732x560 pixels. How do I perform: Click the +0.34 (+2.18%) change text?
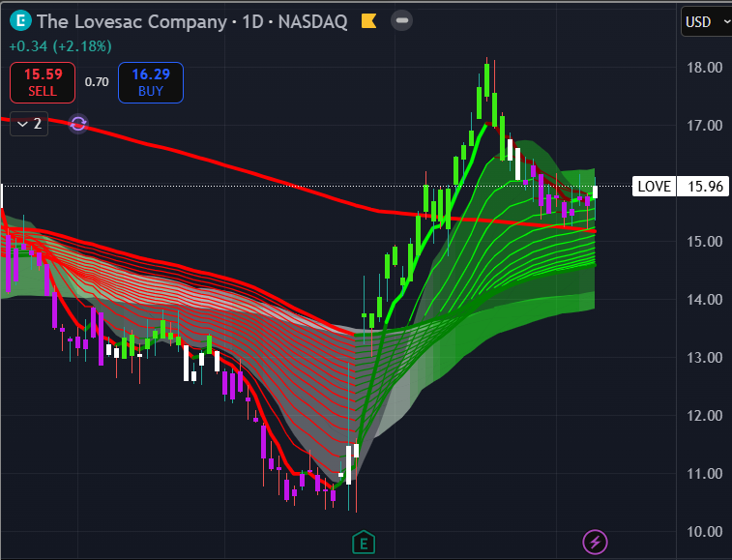click(61, 46)
